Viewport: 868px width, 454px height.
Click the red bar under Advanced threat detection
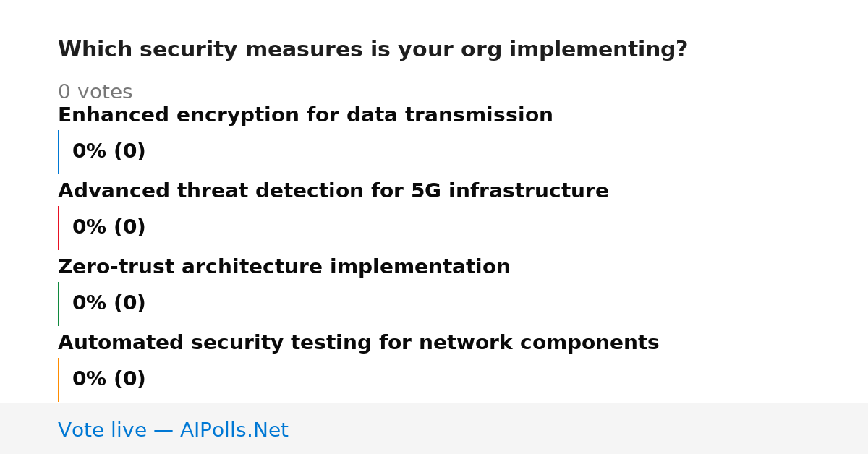point(58,228)
